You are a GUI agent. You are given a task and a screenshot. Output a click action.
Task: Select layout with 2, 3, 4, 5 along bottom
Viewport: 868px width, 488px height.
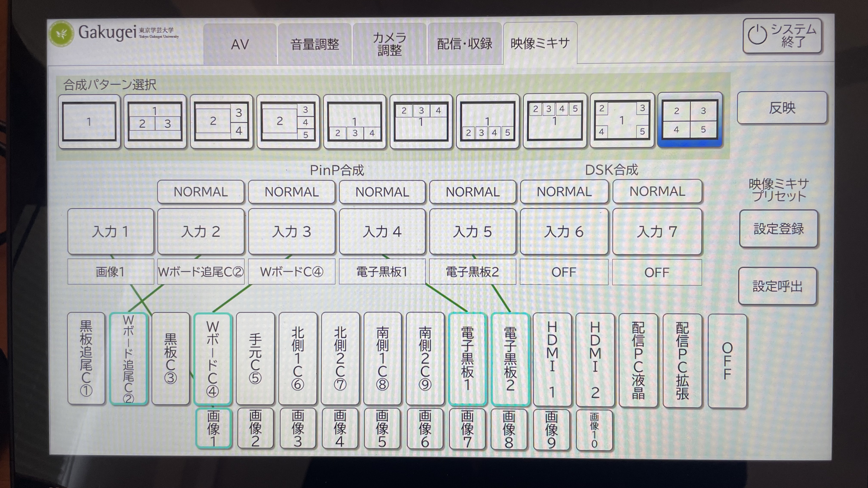pyautogui.click(x=487, y=122)
